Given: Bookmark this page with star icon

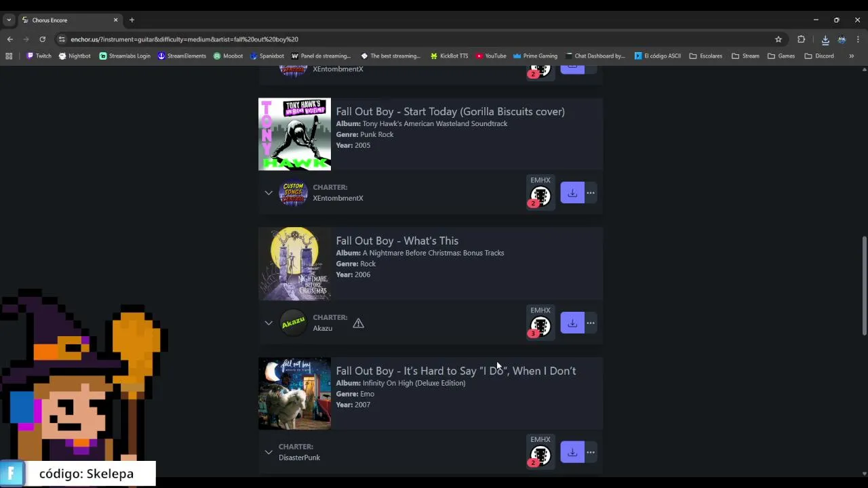Looking at the screenshot, I should click(x=778, y=39).
